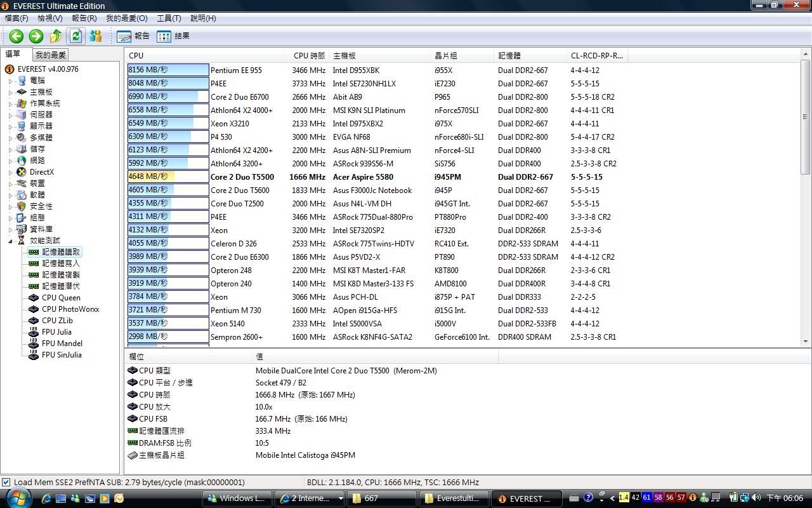The height and width of the screenshot is (508, 812).
Task: Switch to the 我的最愛 tab
Action: (51, 55)
